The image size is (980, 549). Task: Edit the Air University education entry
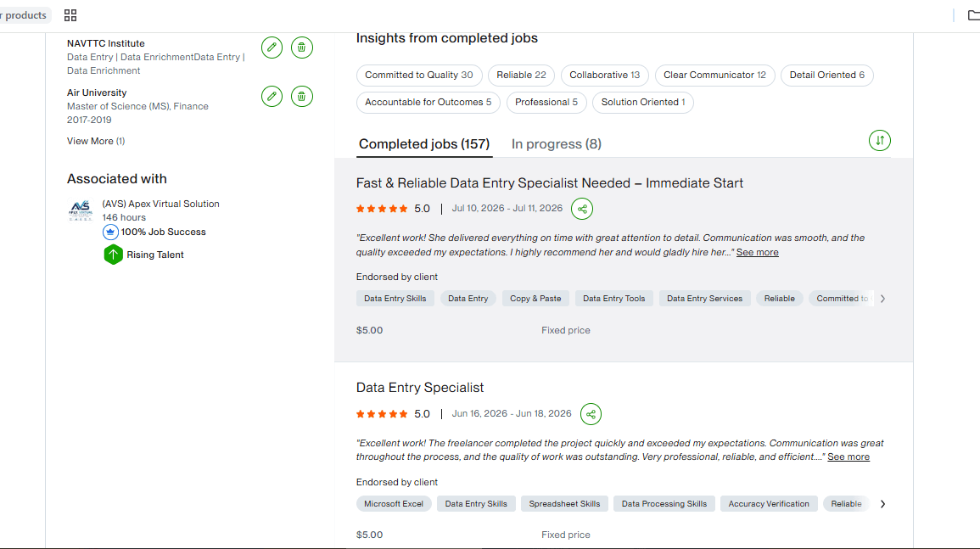[272, 96]
